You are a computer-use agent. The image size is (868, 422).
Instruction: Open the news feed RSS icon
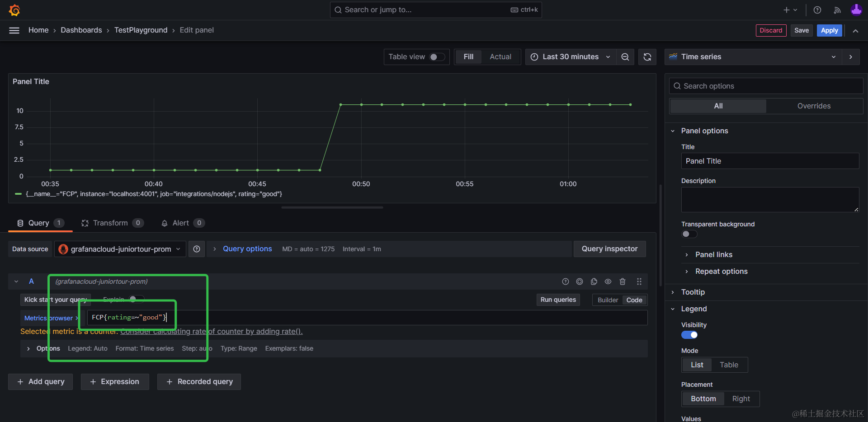(x=837, y=10)
